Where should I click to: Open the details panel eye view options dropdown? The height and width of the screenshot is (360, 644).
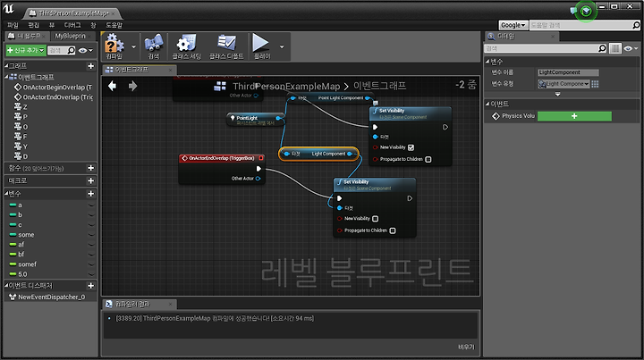point(631,48)
